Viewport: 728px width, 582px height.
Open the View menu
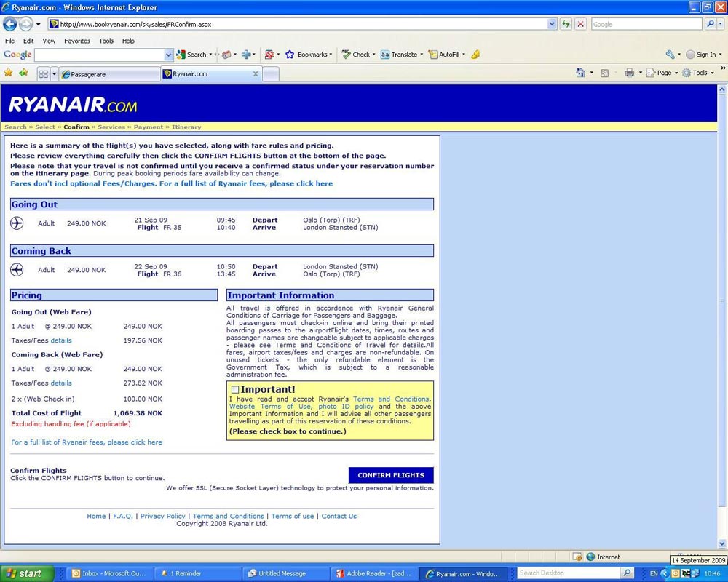49,41
